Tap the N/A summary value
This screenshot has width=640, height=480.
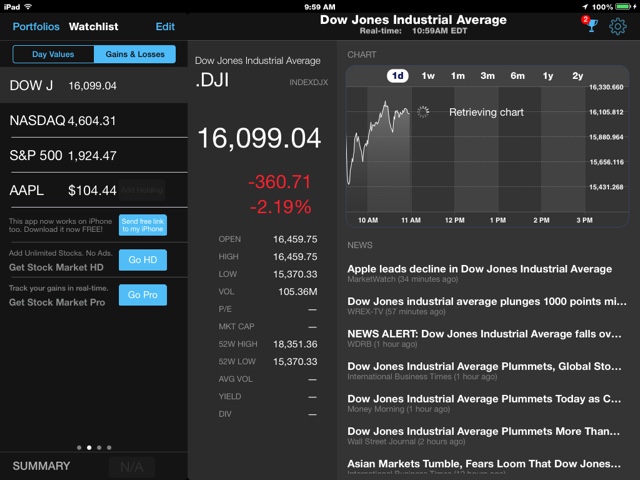[x=132, y=467]
